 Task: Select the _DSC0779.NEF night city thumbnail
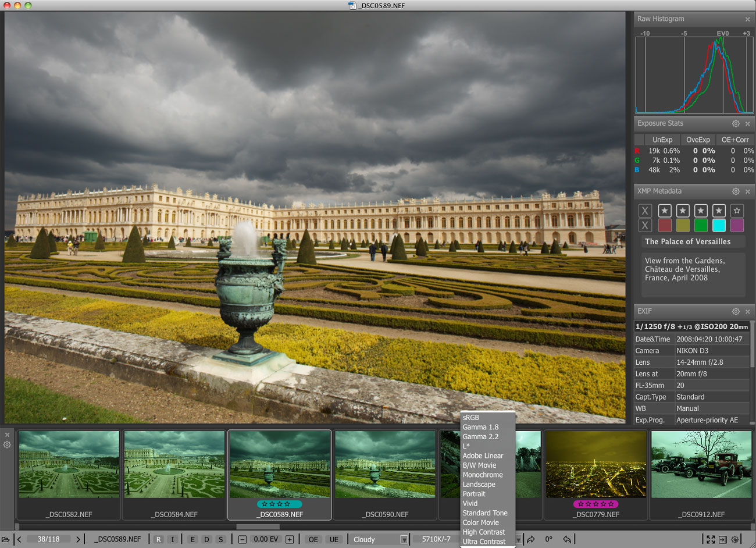click(x=595, y=465)
